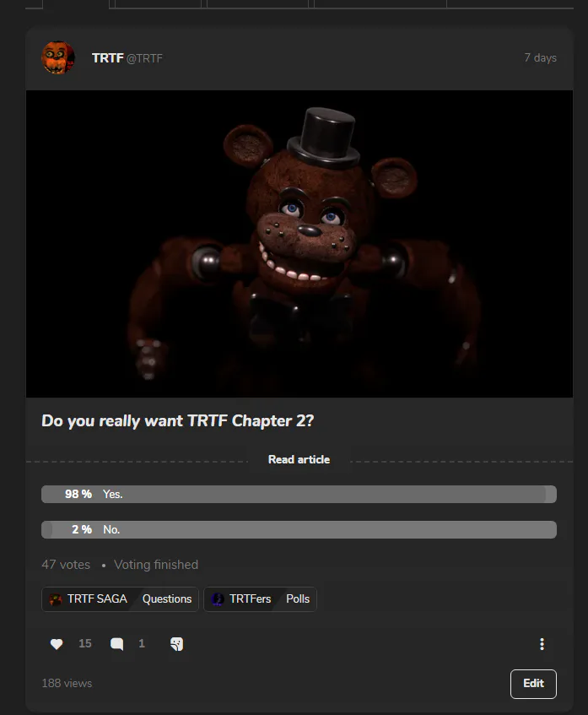This screenshot has width=588, height=715.
Task: Place a sticker using the sticker icon
Action: click(x=176, y=644)
